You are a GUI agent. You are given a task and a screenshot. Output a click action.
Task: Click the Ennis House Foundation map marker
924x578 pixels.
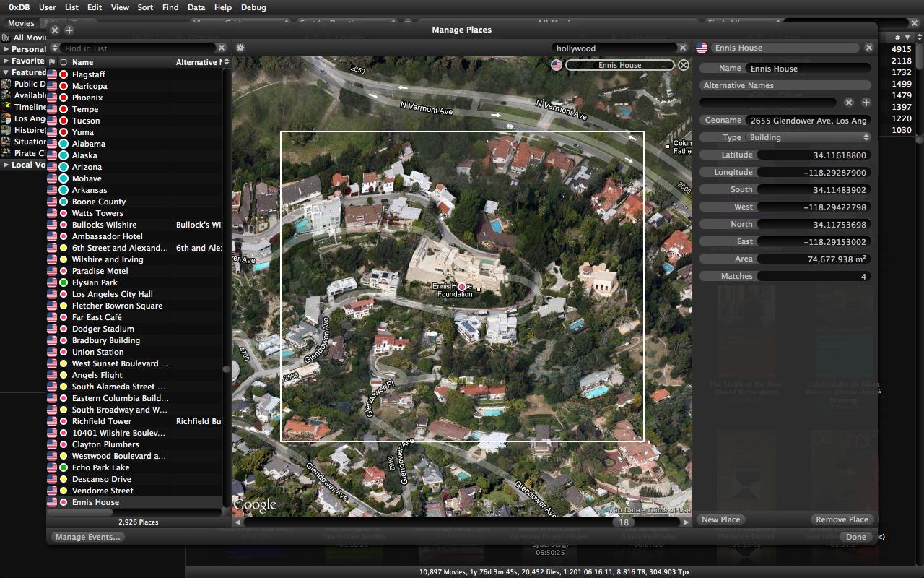click(x=462, y=287)
